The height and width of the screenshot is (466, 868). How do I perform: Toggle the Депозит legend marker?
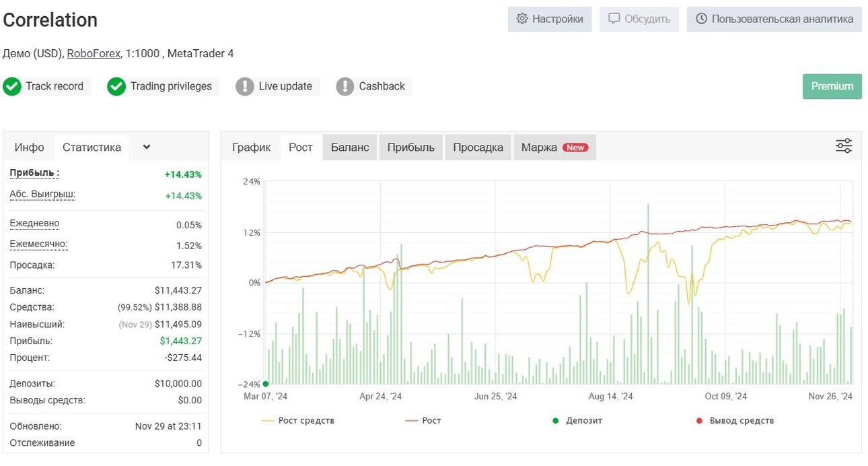pos(577,420)
